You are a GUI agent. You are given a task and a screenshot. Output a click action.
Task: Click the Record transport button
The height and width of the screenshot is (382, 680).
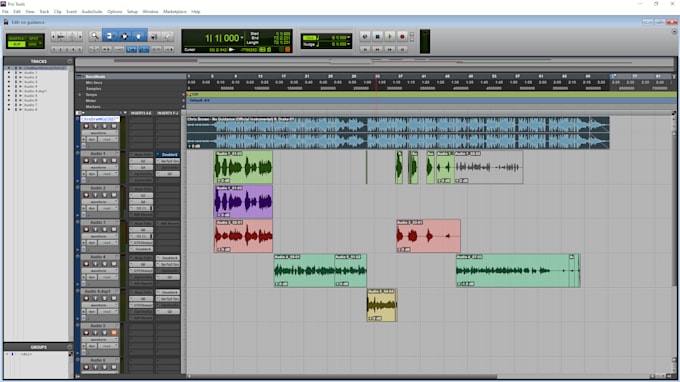pos(402,37)
